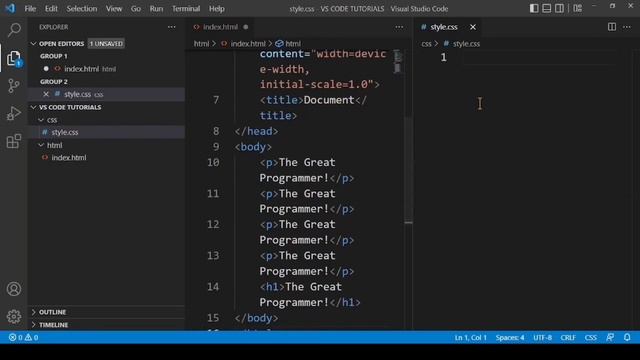The image size is (640, 360).
Task: Open more actions for index.html editor group
Action: (x=399, y=27)
